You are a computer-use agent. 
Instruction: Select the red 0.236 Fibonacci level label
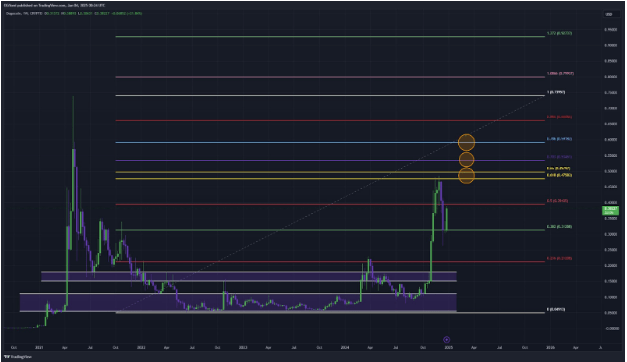click(x=559, y=258)
